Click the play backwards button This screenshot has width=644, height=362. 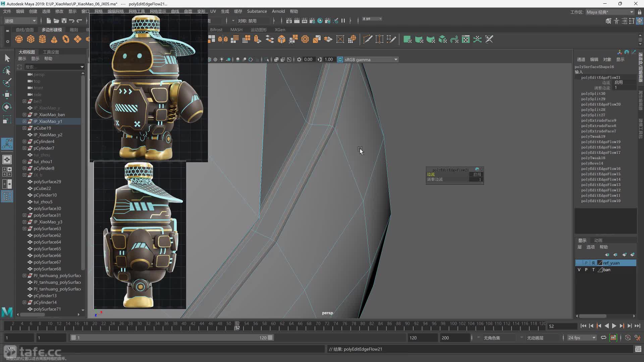[x=606, y=326]
